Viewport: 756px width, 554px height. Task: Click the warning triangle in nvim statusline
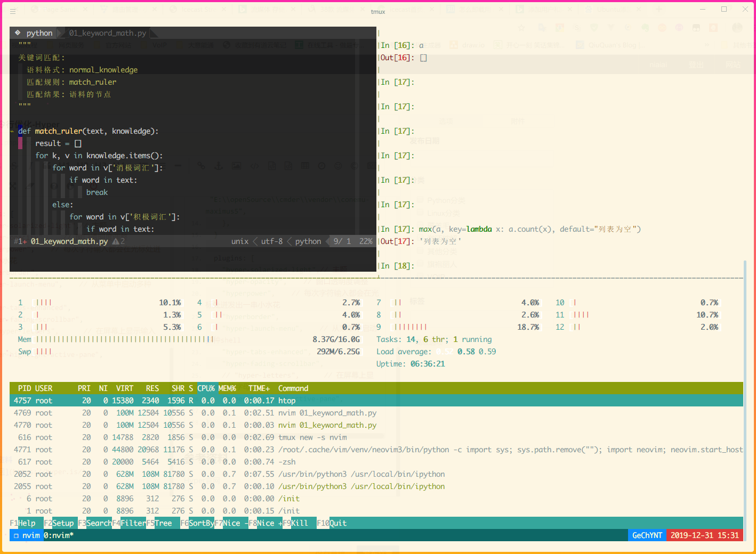[x=116, y=241]
